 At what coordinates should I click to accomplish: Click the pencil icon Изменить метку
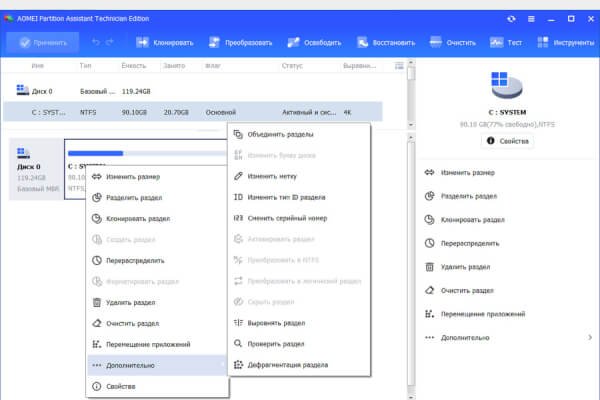click(238, 176)
